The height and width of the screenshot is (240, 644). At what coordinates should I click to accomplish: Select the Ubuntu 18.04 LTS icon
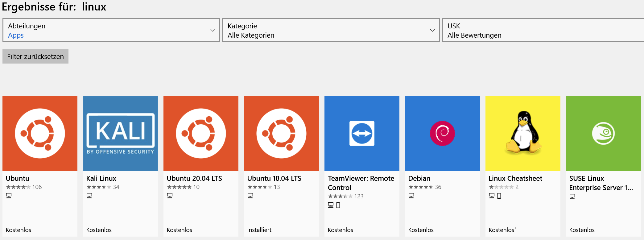pos(281,133)
